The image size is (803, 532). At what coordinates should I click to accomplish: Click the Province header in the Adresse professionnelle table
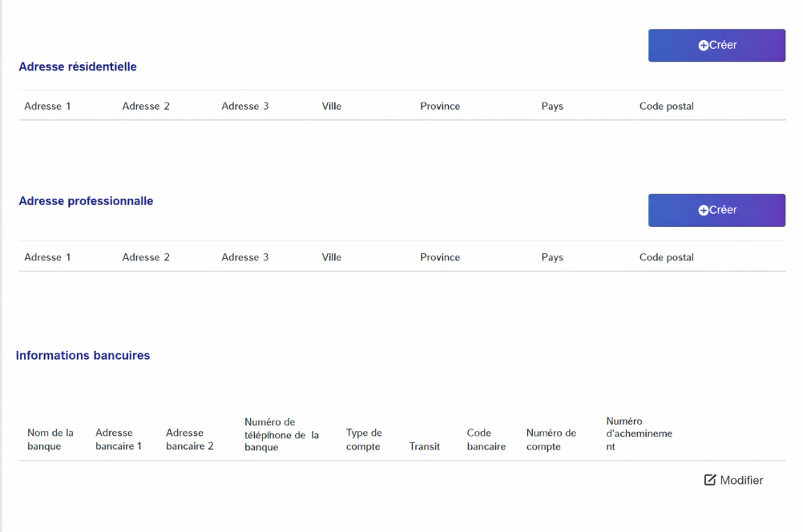click(x=440, y=257)
